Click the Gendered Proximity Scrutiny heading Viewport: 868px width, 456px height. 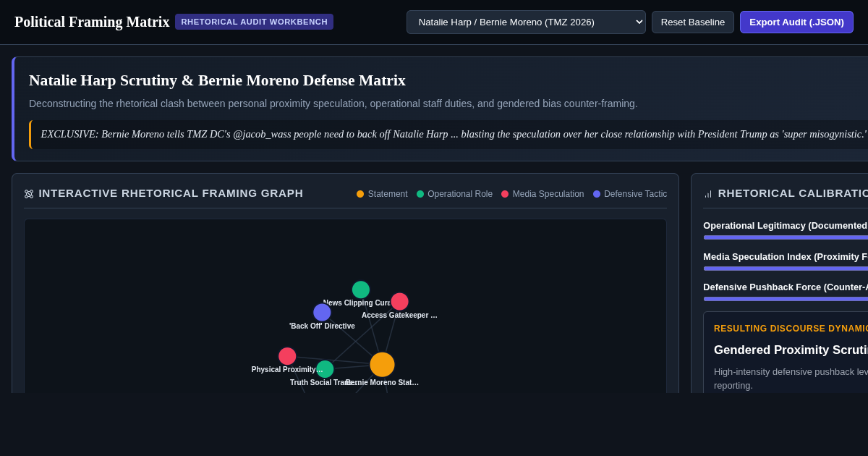tap(791, 350)
